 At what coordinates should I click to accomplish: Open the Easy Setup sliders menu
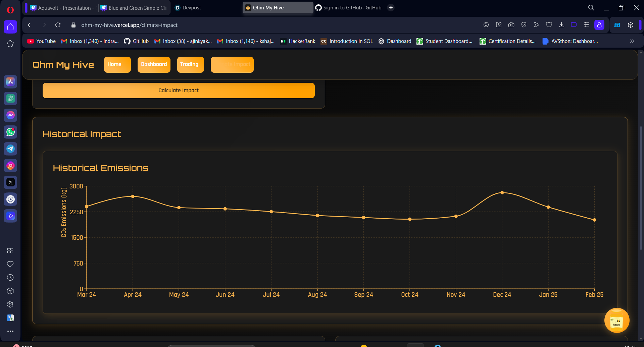tap(587, 25)
